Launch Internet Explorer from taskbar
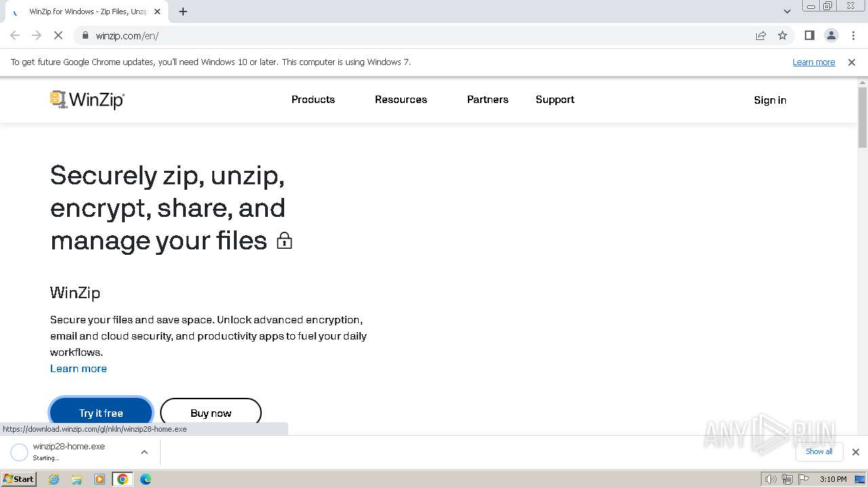The height and width of the screenshot is (488, 868). [x=54, y=479]
